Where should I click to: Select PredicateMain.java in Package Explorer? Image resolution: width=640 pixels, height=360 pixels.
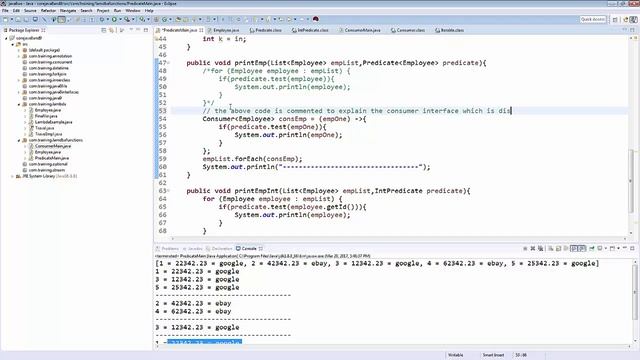coord(52,158)
